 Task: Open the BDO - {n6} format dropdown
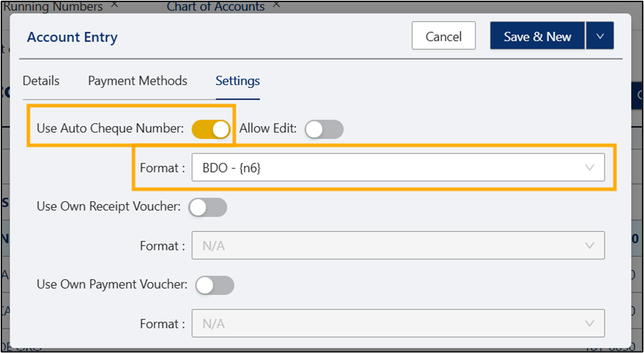coord(398,168)
